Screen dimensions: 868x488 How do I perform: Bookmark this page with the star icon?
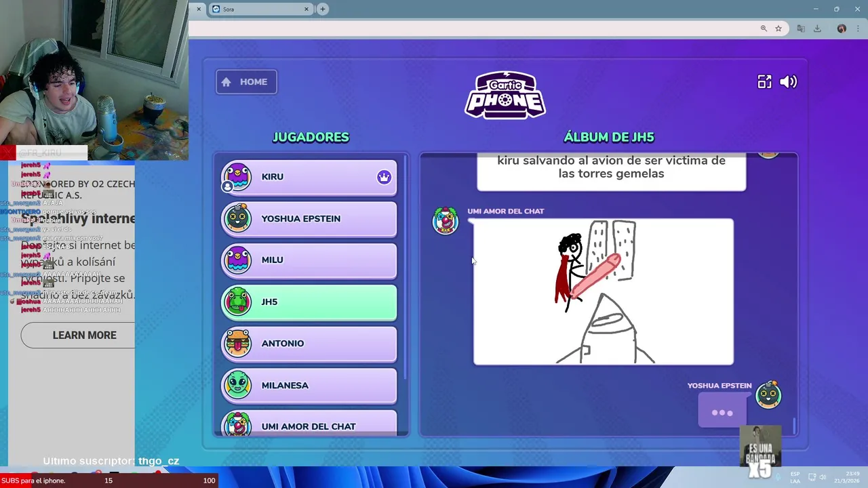(x=778, y=28)
